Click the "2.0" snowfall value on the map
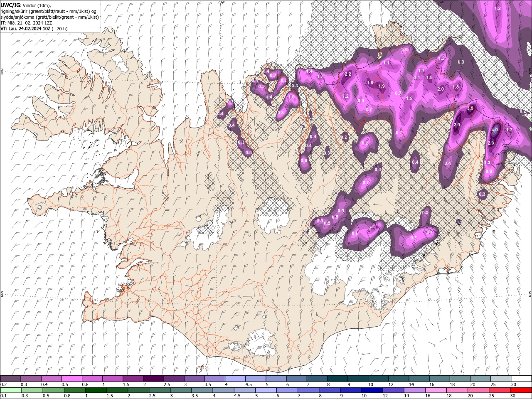The height and width of the screenshot is (399, 532). pyautogui.click(x=441, y=89)
